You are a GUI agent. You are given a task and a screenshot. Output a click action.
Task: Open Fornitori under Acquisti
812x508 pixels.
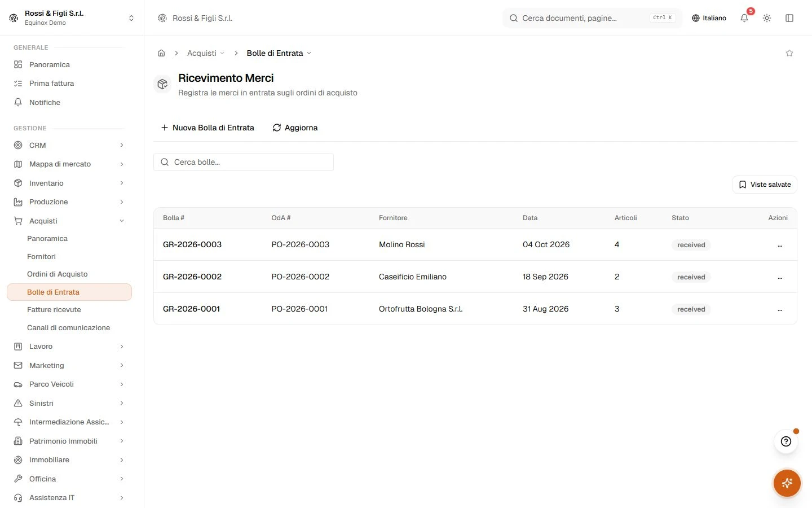(69, 256)
